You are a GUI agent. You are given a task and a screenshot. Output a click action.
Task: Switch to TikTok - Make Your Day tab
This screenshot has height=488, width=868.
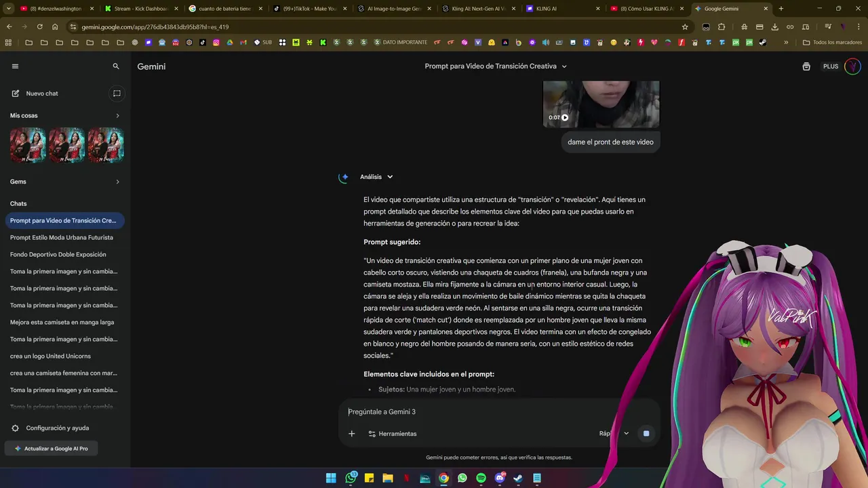pyautogui.click(x=309, y=9)
